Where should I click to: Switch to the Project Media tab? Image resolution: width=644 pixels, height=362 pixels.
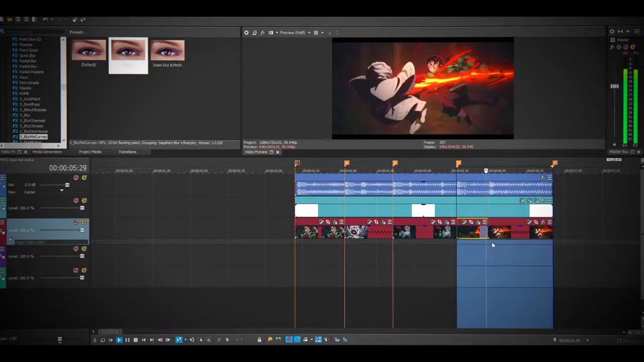point(90,152)
